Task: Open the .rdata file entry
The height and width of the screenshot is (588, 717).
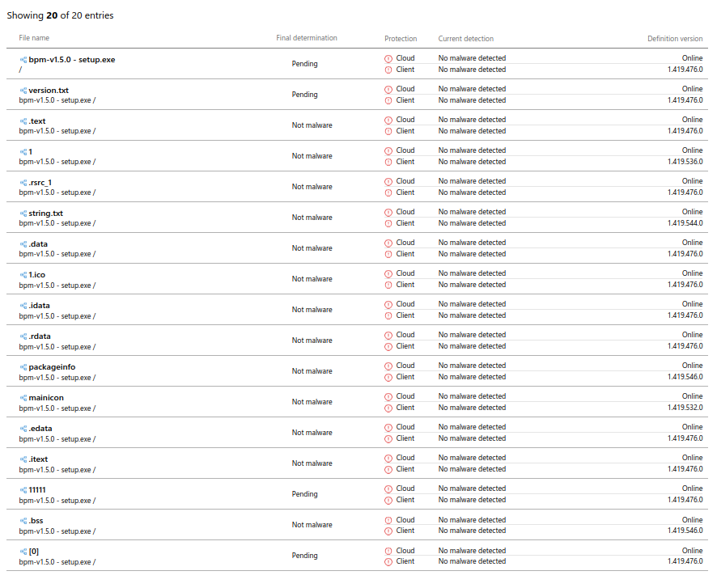Action: [39, 336]
